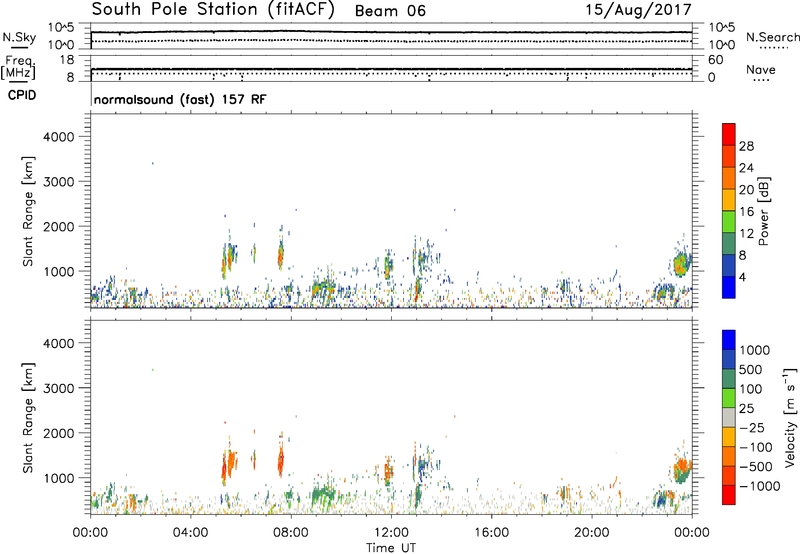Click the dark blue bottom segment of Power colorbar

[x=729, y=287]
